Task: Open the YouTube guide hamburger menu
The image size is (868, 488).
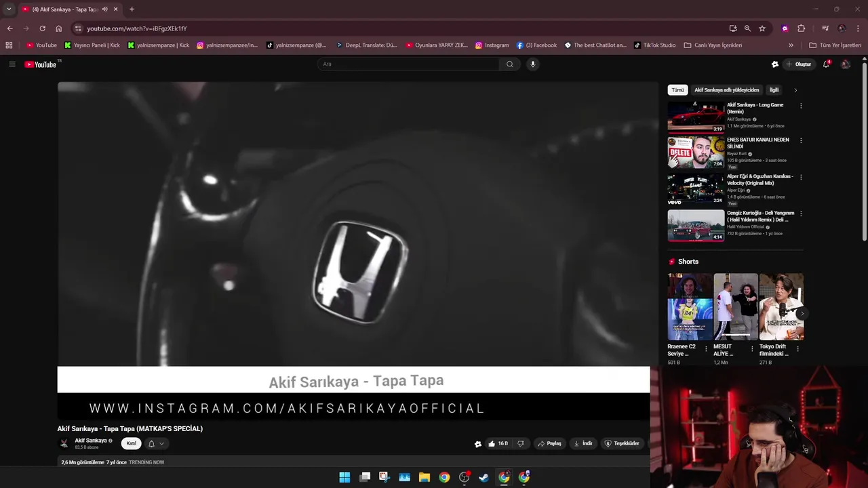Action: tap(12, 64)
